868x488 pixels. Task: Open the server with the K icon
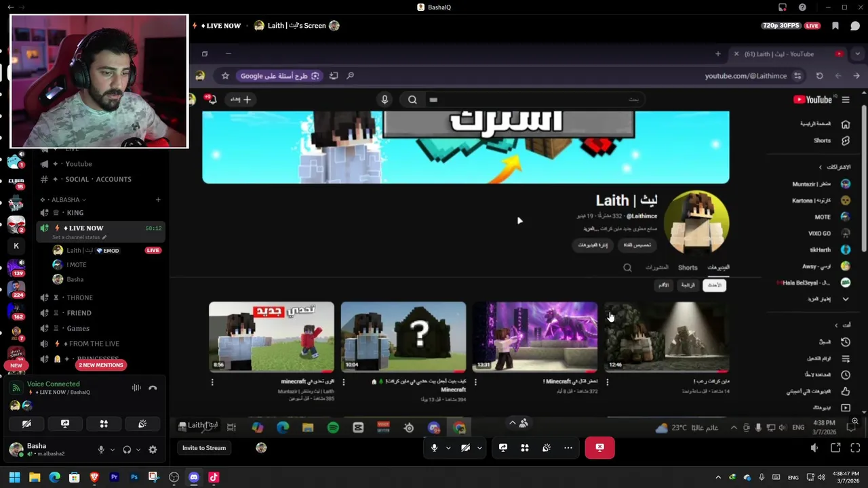(x=16, y=246)
